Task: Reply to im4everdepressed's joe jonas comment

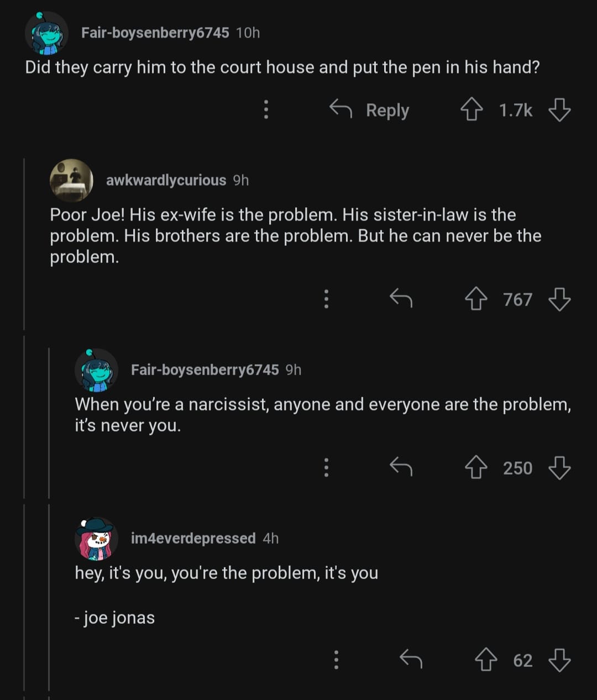Action: [x=411, y=659]
